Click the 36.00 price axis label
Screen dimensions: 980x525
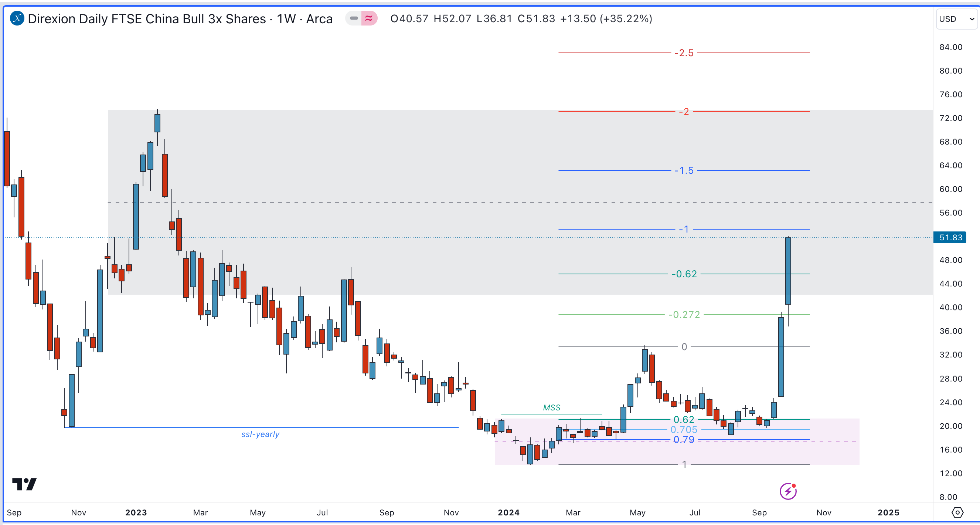pos(951,331)
